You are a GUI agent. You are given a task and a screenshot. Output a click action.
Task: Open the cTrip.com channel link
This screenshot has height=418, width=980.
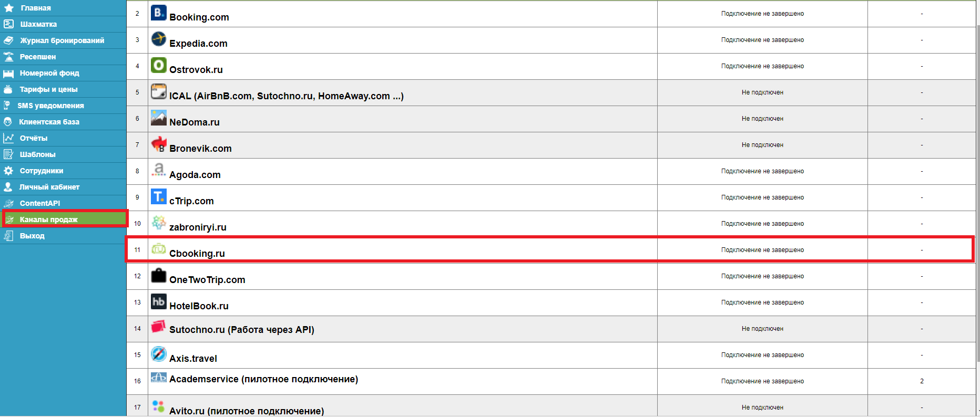(191, 201)
